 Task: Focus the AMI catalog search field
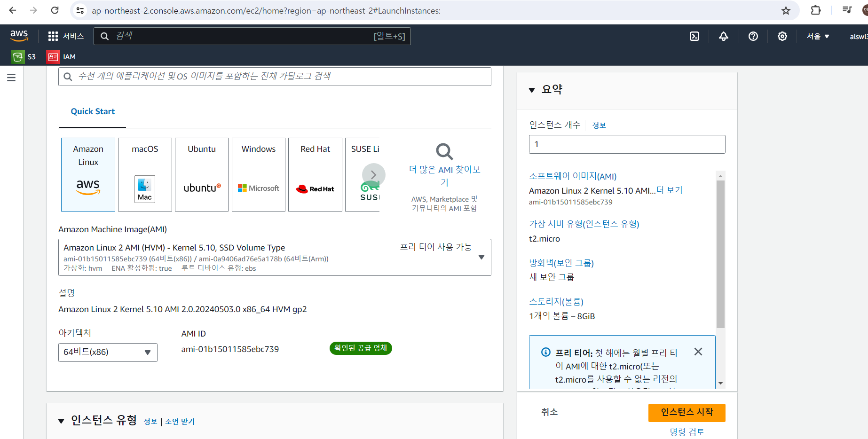(275, 77)
